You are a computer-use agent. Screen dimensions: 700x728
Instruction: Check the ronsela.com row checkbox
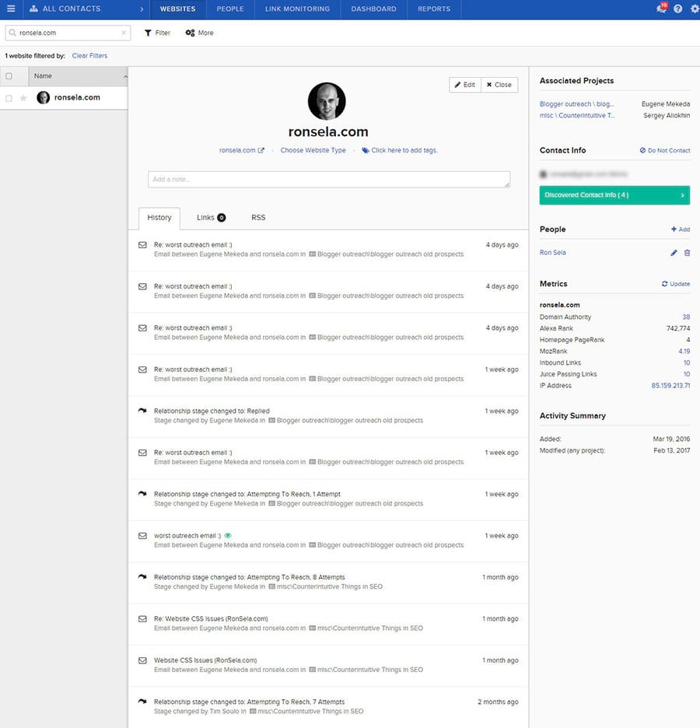click(9, 98)
